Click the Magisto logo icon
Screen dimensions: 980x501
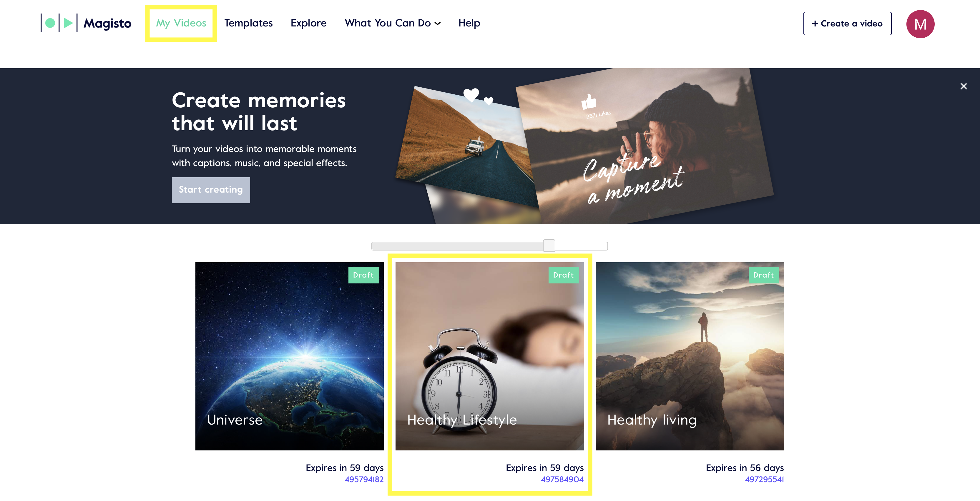(x=59, y=23)
